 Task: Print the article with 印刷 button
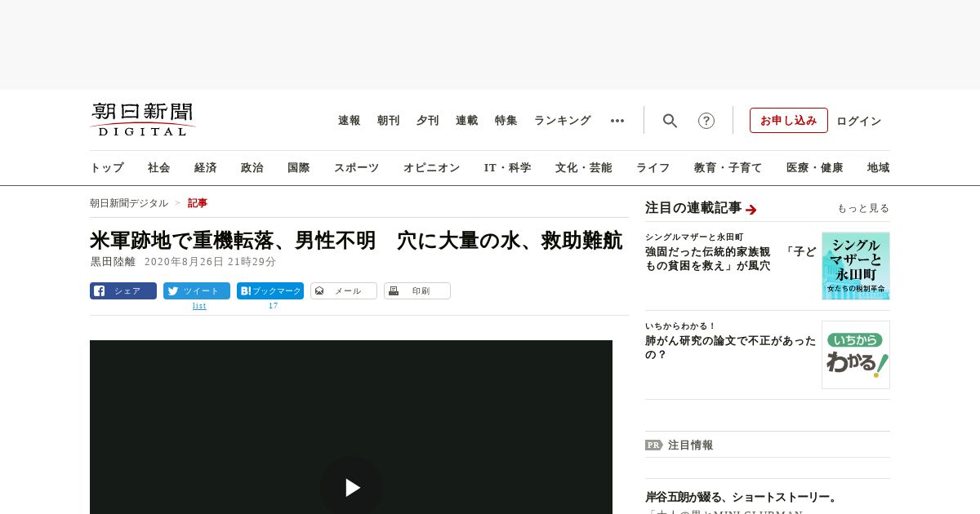(x=417, y=290)
